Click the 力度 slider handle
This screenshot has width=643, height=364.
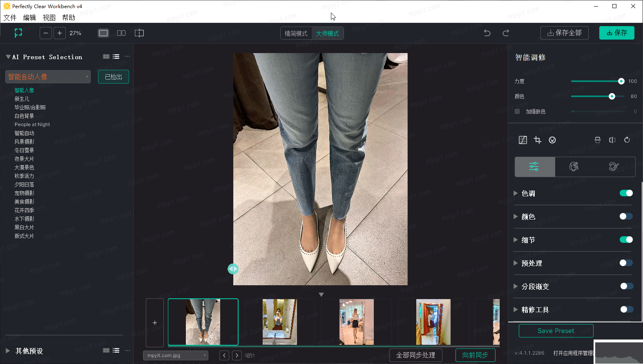coord(621,81)
